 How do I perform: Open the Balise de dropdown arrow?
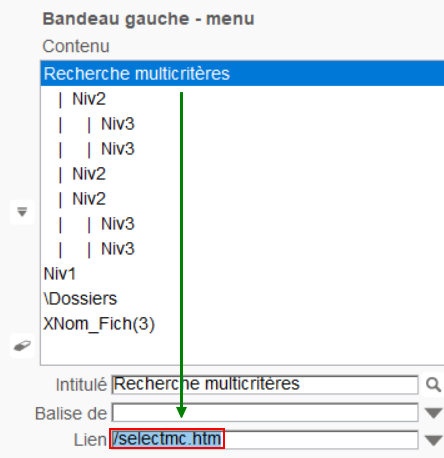point(433,413)
